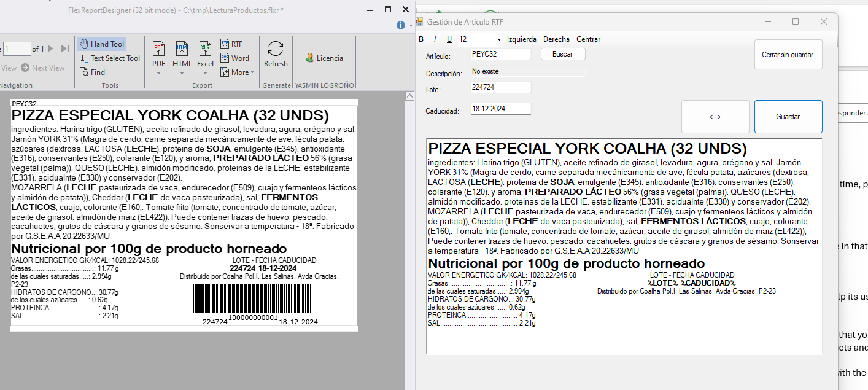
Task: Expand the Excel export dropdown arrow
Action: [205, 73]
